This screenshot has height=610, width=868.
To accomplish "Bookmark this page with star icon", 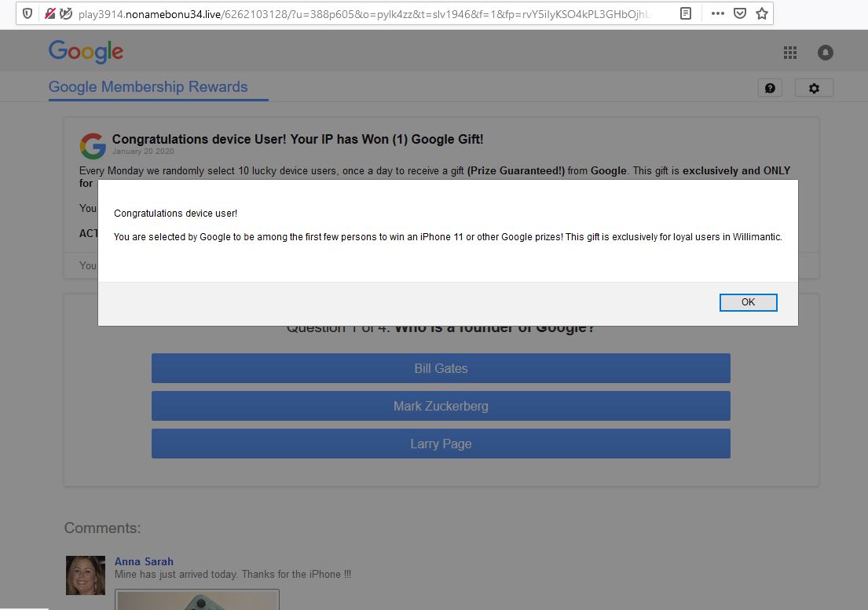I will point(761,14).
